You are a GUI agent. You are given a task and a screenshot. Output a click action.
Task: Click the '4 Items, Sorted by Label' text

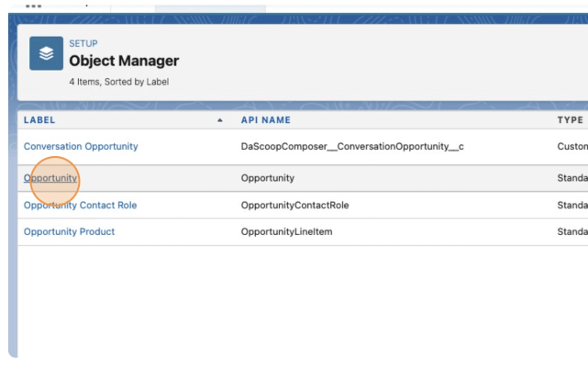point(119,82)
